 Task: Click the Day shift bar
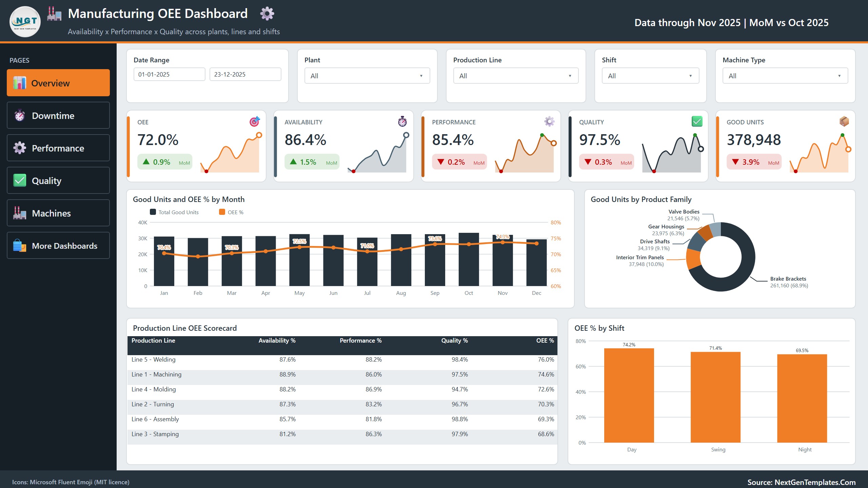point(629,395)
